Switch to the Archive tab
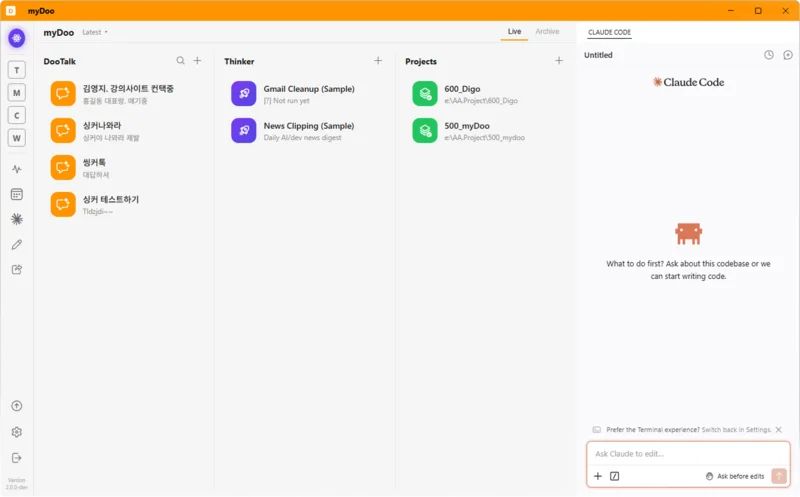800x497 pixels. (547, 32)
